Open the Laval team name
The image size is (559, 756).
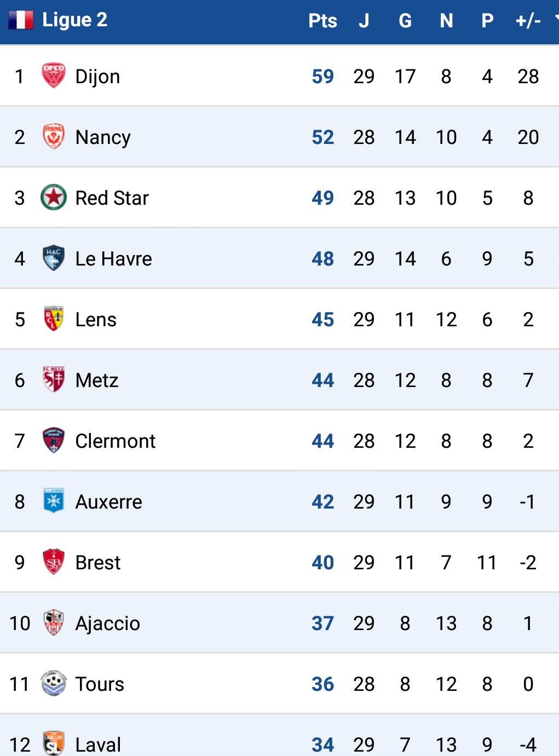click(x=98, y=745)
